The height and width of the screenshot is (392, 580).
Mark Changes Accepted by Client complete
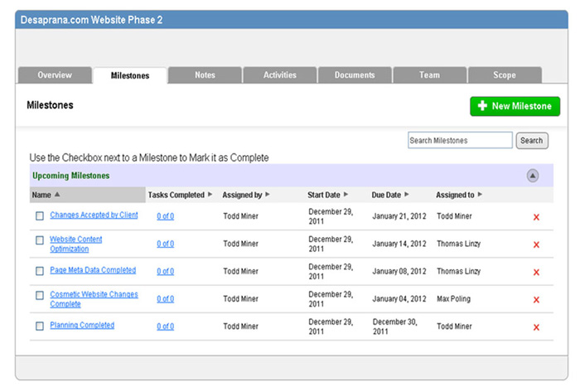(x=39, y=216)
